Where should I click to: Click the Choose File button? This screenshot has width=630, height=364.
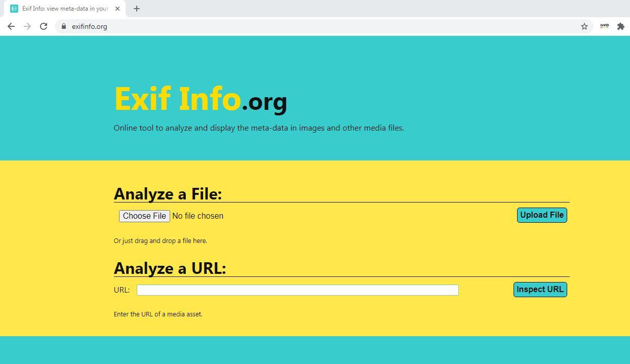coord(144,216)
